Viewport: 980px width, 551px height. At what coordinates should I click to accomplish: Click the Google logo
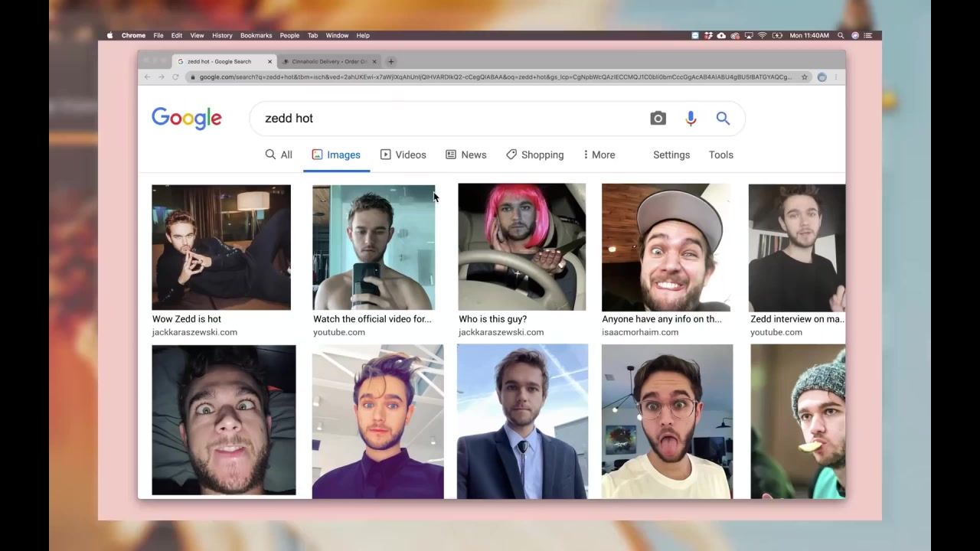tap(187, 118)
